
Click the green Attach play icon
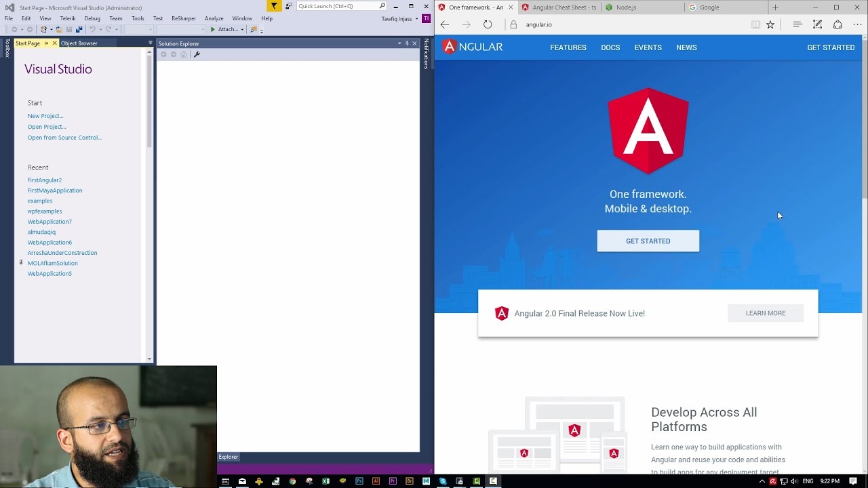[x=212, y=30]
